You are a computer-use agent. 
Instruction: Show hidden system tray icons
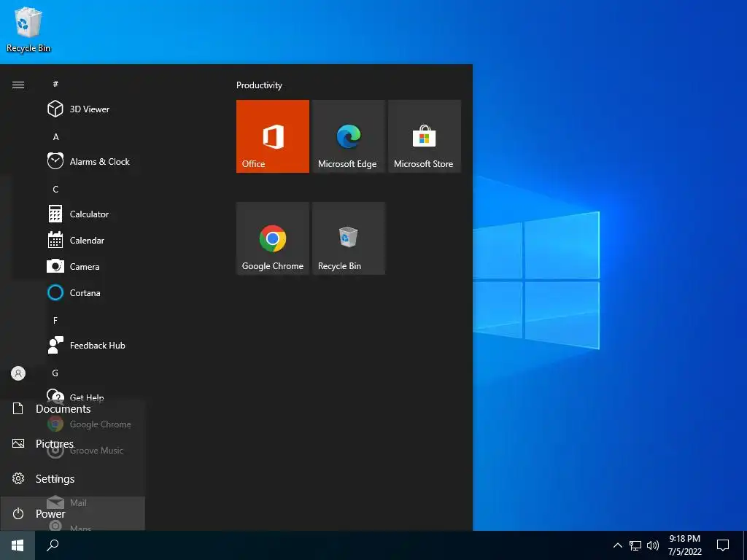tap(617, 545)
